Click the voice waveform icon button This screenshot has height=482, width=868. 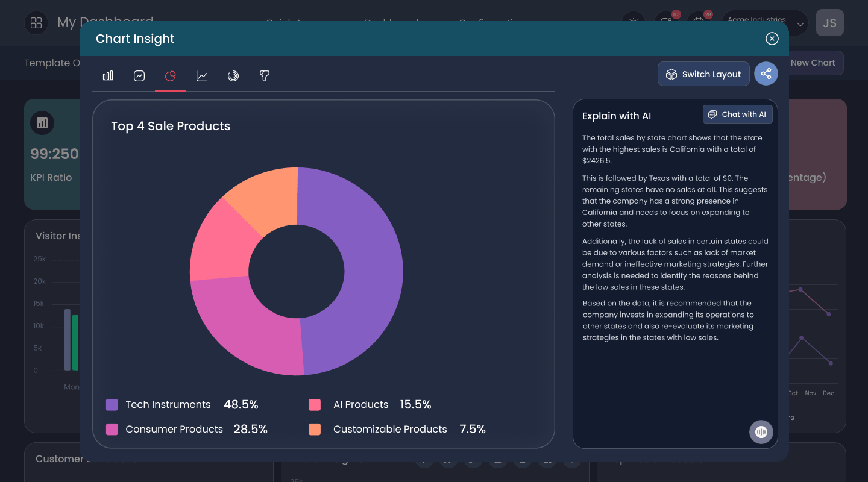[x=761, y=432]
